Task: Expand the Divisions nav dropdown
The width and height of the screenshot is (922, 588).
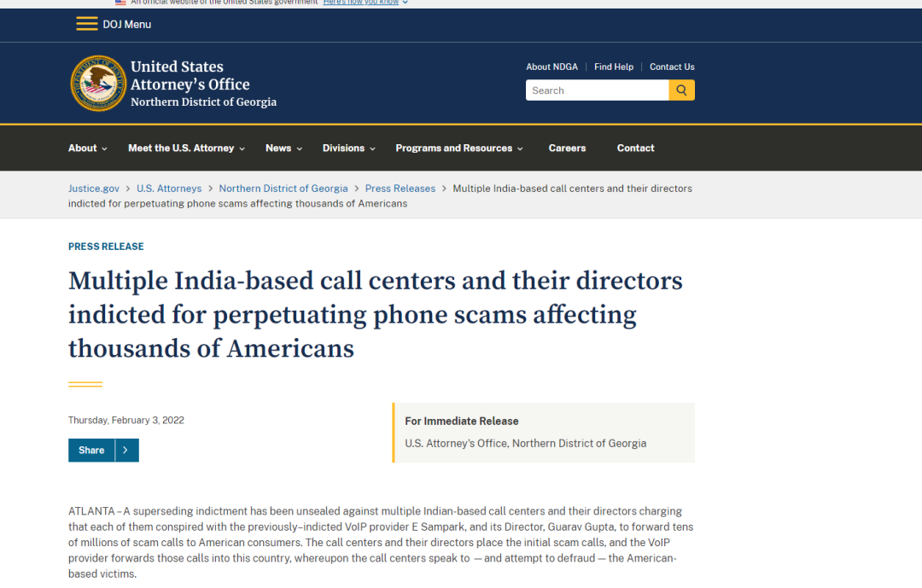Action: [x=348, y=148]
